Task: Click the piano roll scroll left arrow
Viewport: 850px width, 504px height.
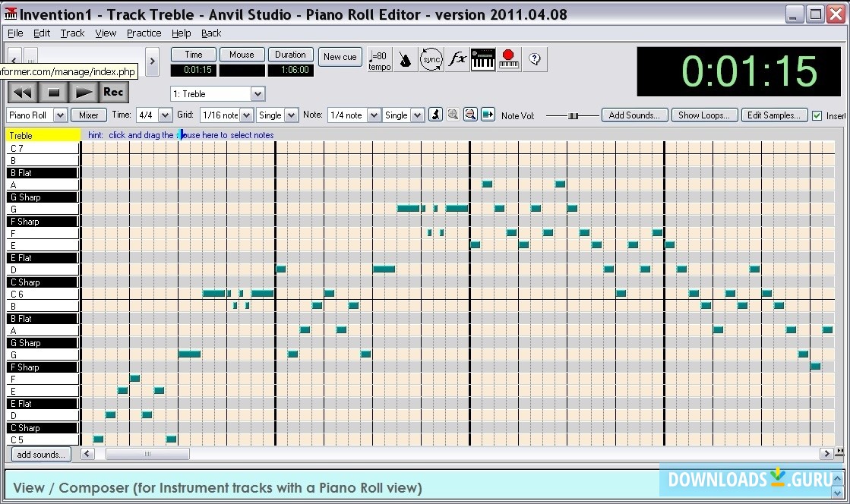Action: pyautogui.click(x=87, y=454)
